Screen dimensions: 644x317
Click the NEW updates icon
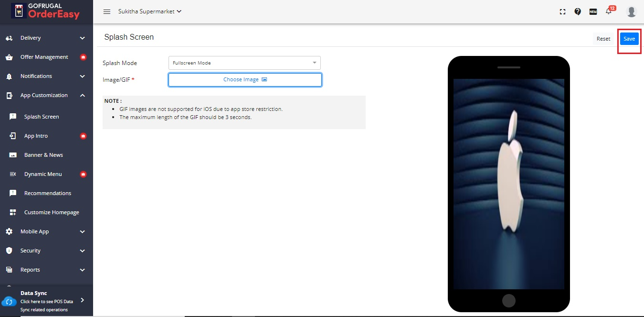coord(593,11)
